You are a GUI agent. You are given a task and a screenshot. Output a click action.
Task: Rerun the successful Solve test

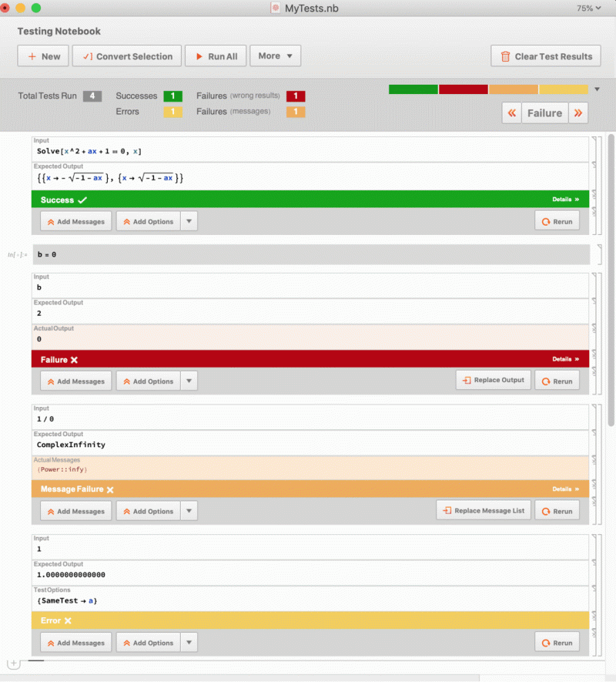[557, 220]
